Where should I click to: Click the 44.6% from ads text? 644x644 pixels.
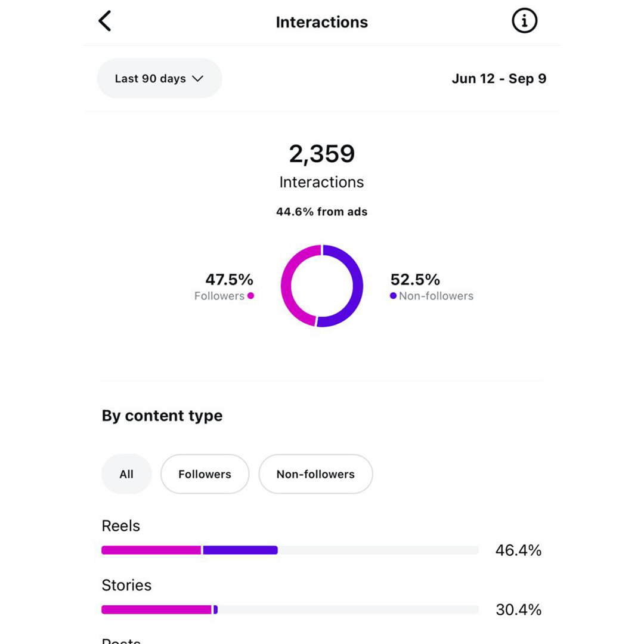[x=322, y=212]
